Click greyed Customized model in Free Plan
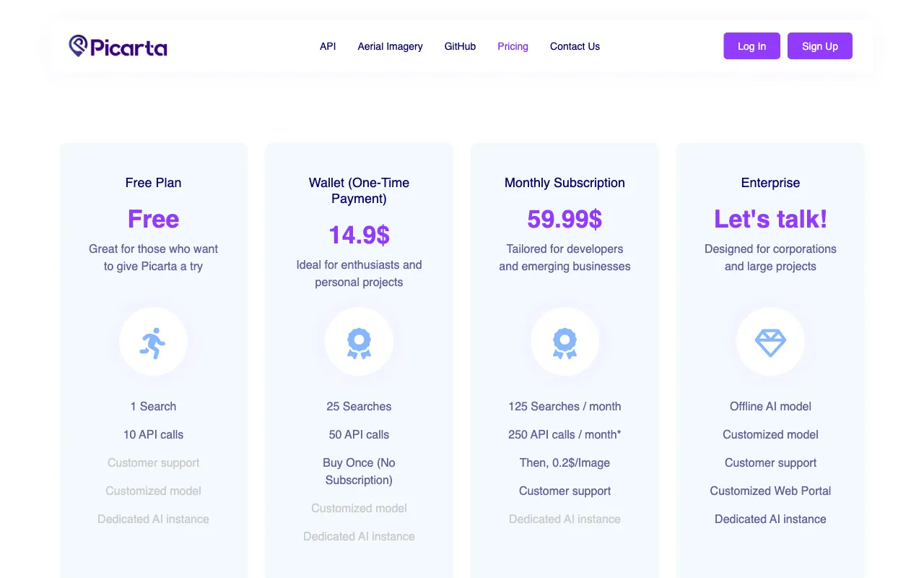Viewport: 924px width, 578px height. pos(153,491)
